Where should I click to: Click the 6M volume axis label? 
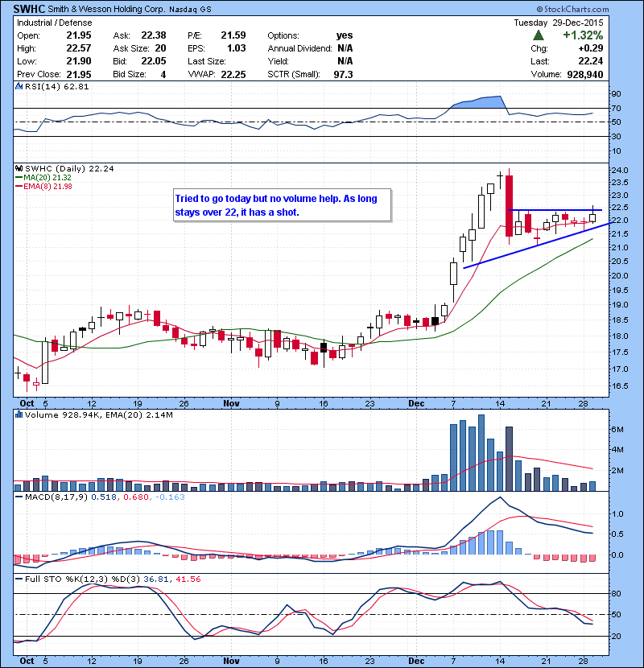point(617,430)
